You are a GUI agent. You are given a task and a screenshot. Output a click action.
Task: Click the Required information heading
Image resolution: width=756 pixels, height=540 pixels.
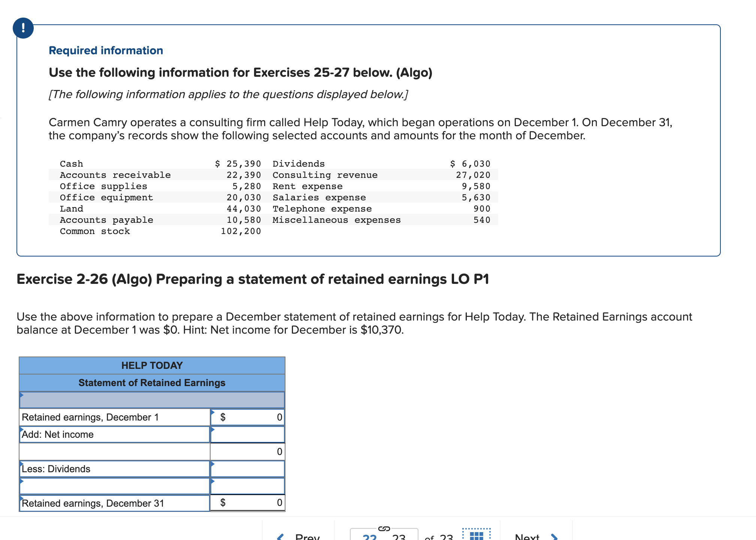pos(106,51)
